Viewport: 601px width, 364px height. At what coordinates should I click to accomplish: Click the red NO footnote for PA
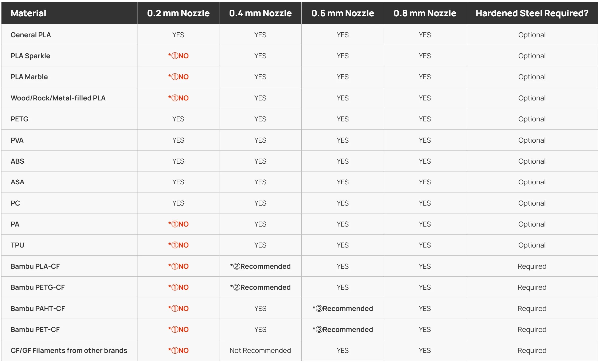point(178,224)
